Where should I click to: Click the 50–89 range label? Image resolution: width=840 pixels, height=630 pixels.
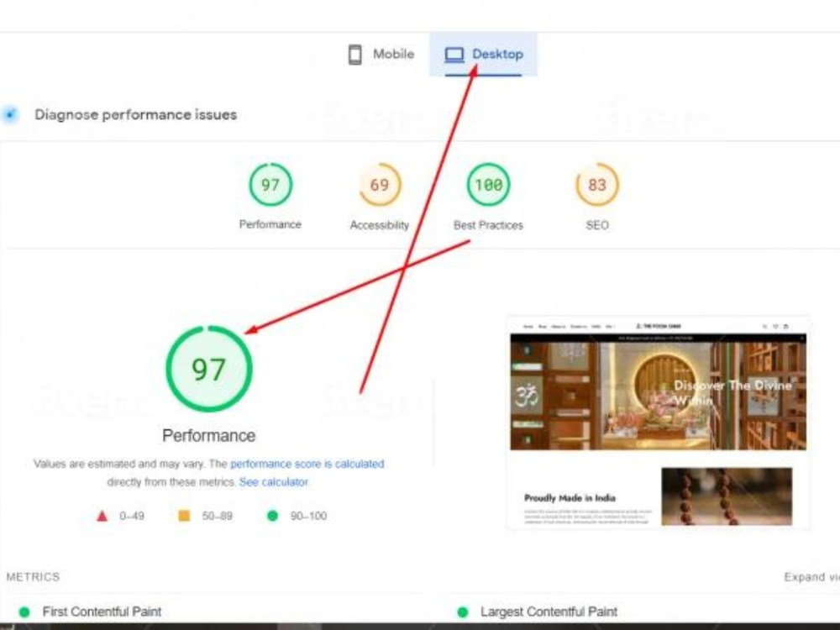[x=217, y=516]
